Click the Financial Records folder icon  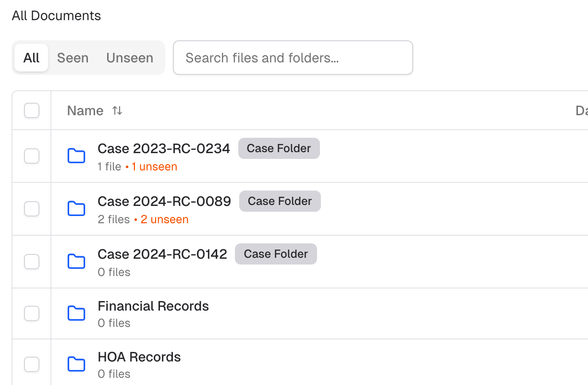(76, 313)
